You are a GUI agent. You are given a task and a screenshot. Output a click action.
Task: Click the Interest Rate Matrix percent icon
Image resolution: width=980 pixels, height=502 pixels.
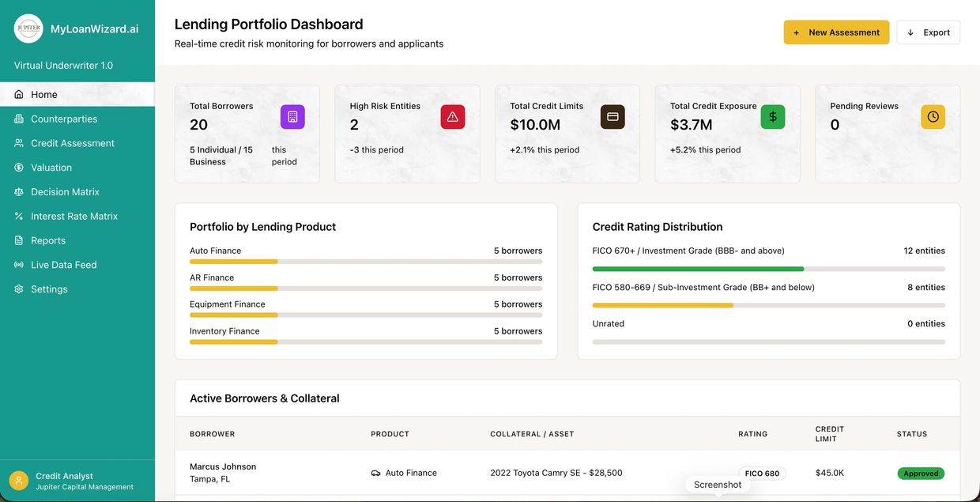18,215
